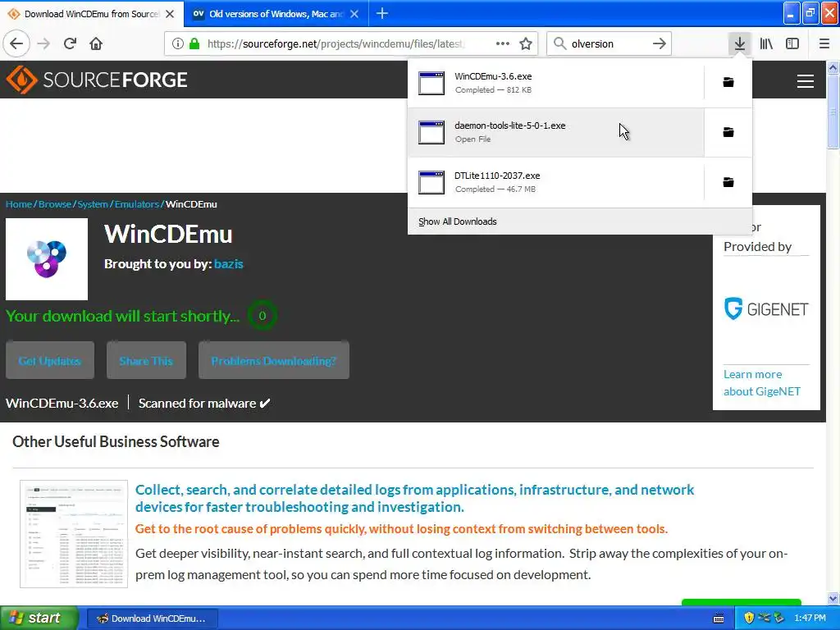Open the SourceForge site hamburger menu
The image size is (840, 630).
tap(806, 81)
